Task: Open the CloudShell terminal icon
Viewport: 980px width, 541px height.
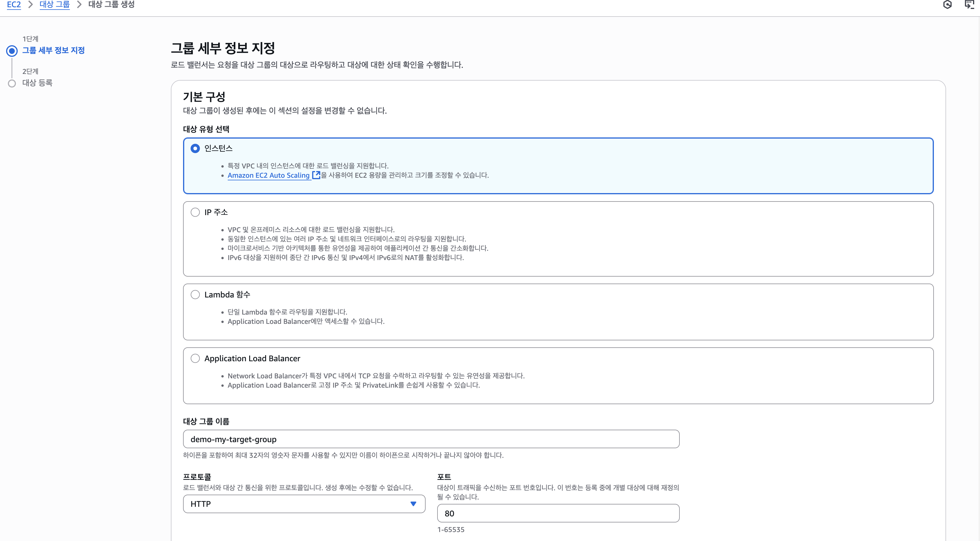Action: [x=969, y=5]
